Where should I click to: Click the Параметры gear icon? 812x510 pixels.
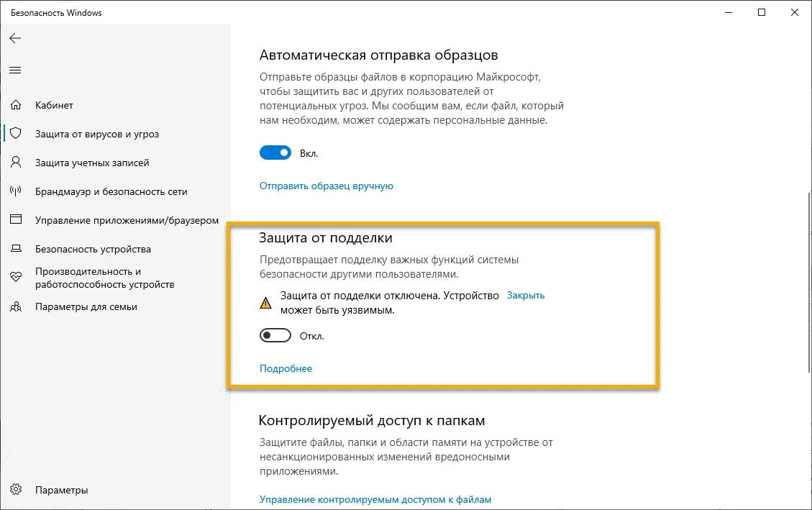[15, 490]
